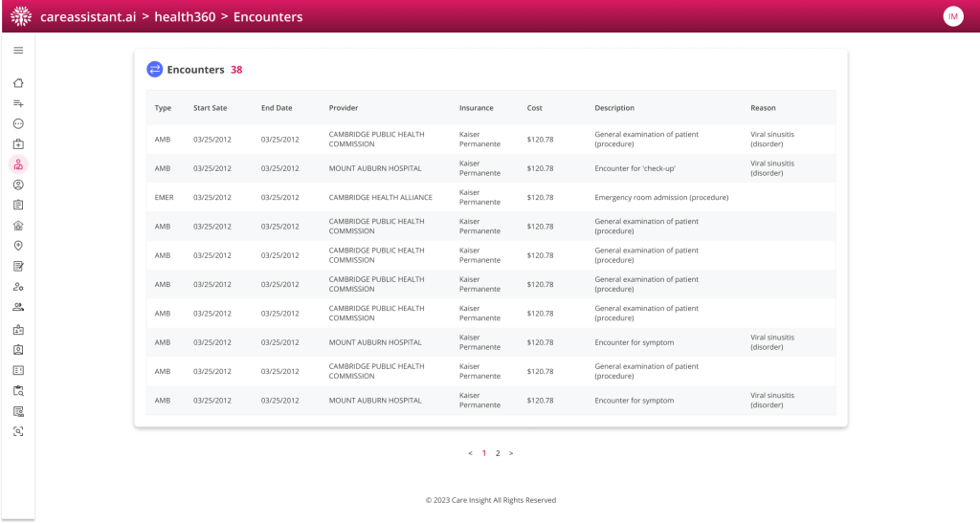Go to next page with right arrow
Image resolution: width=980 pixels, height=523 pixels.
coord(511,453)
